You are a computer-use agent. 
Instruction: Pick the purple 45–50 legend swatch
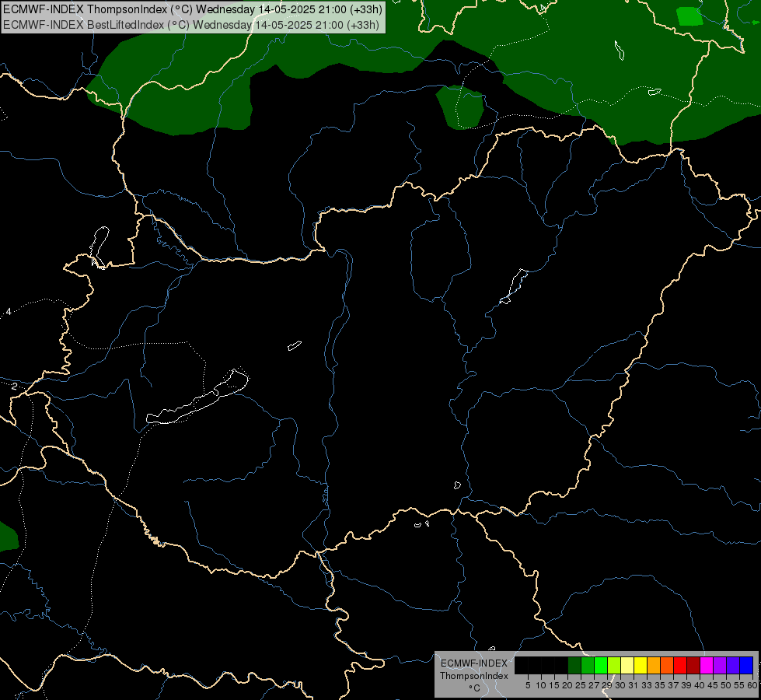pos(720,666)
